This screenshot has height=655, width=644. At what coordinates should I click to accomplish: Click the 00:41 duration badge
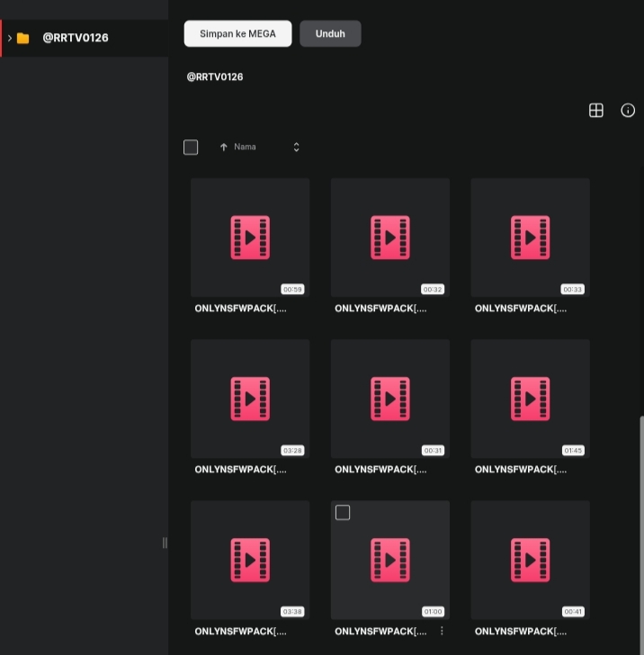click(x=573, y=612)
